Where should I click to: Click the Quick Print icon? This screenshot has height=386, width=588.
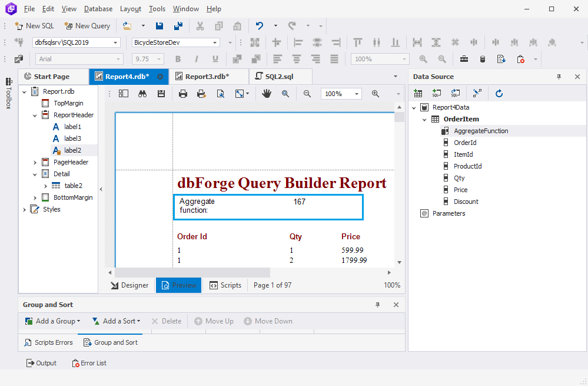tap(201, 94)
